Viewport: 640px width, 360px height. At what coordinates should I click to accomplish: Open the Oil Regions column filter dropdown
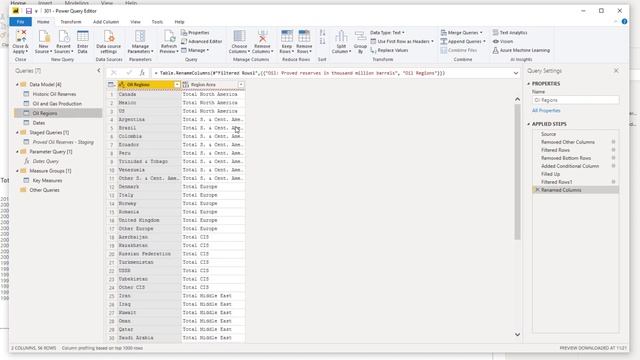[x=177, y=84]
